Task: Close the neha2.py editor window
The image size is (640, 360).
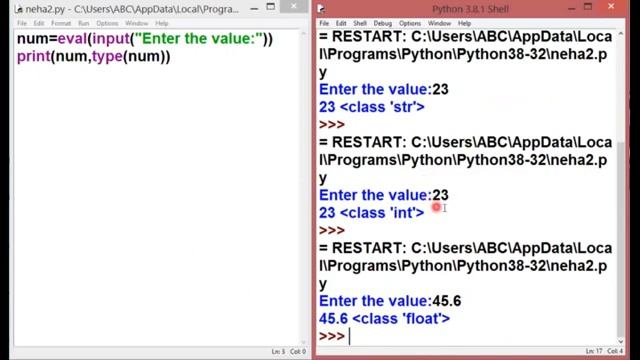Action: pyautogui.click(x=293, y=6)
